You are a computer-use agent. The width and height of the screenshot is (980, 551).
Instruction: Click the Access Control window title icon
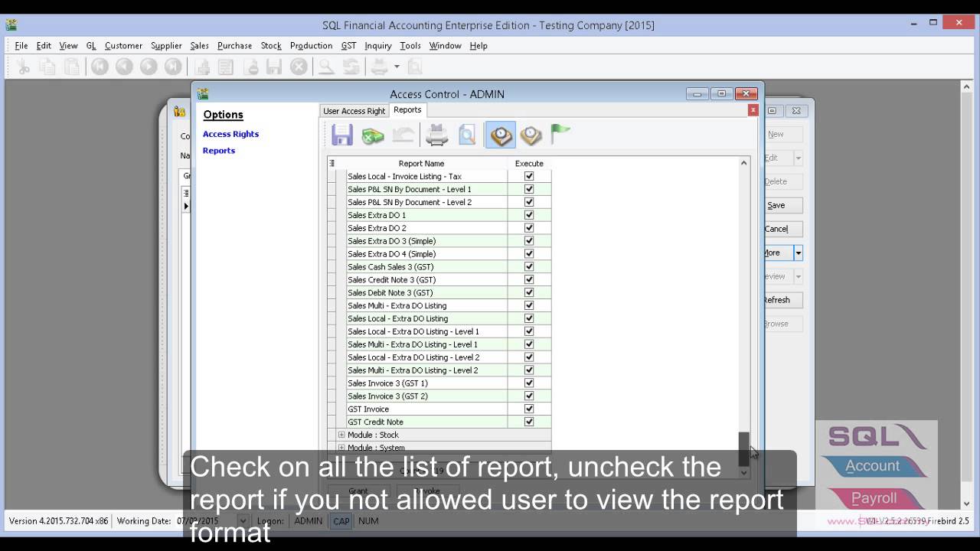click(203, 94)
